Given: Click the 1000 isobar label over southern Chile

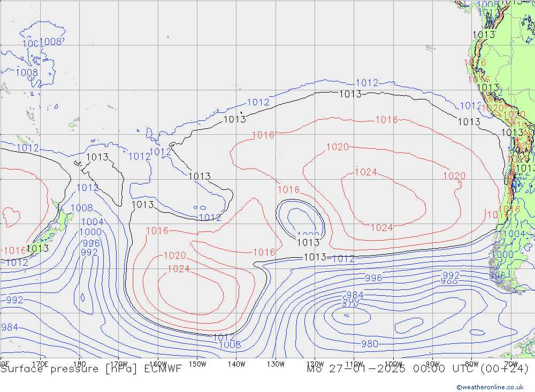Looking at the screenshot, I should (502, 255).
